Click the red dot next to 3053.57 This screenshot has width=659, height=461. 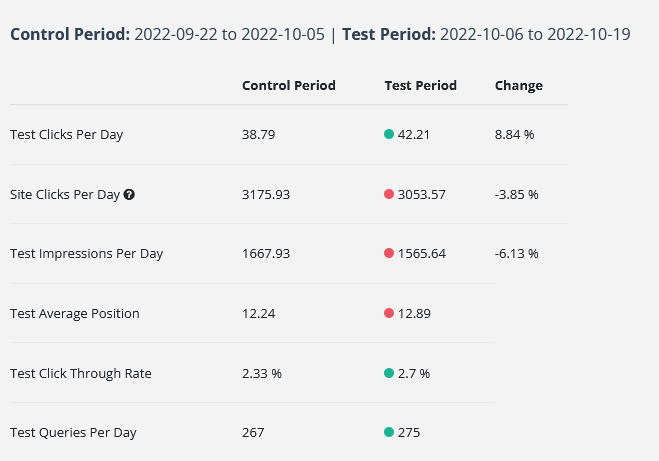(x=389, y=194)
